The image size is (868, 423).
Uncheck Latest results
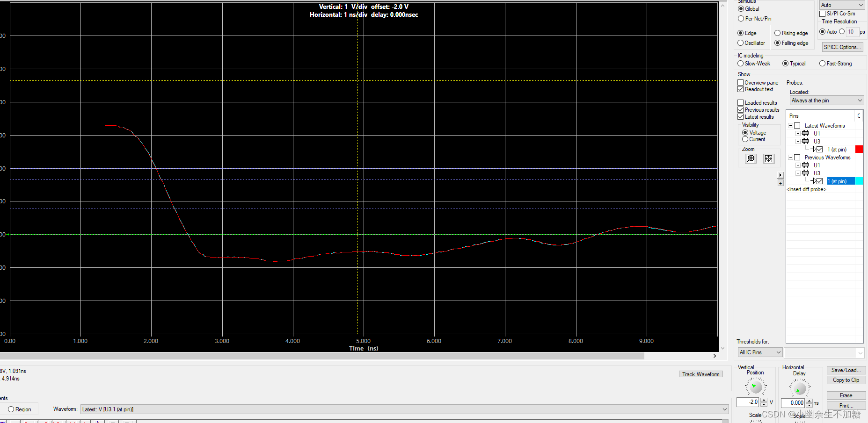point(741,117)
